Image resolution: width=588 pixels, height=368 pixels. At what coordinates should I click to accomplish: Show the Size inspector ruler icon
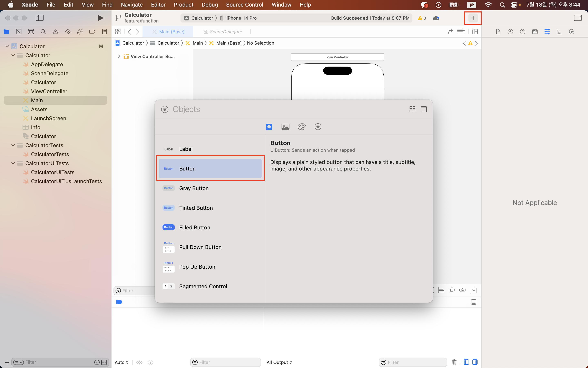[x=559, y=32]
